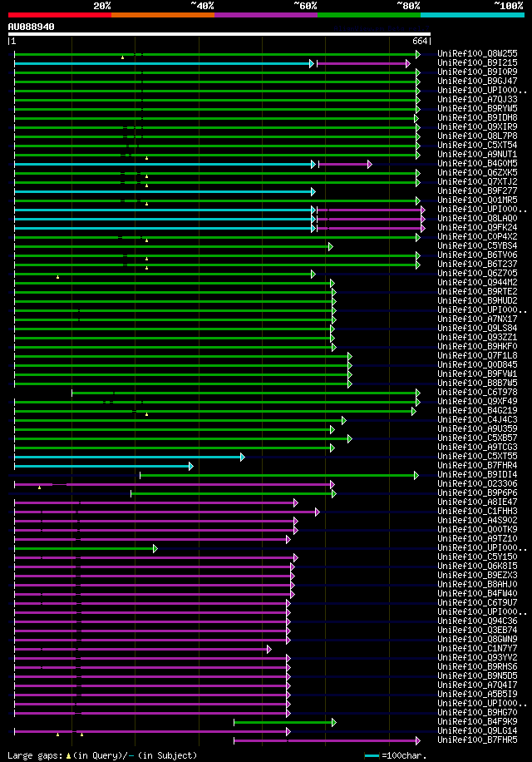Select label UniRef100_C4J4C3

click(x=477, y=420)
